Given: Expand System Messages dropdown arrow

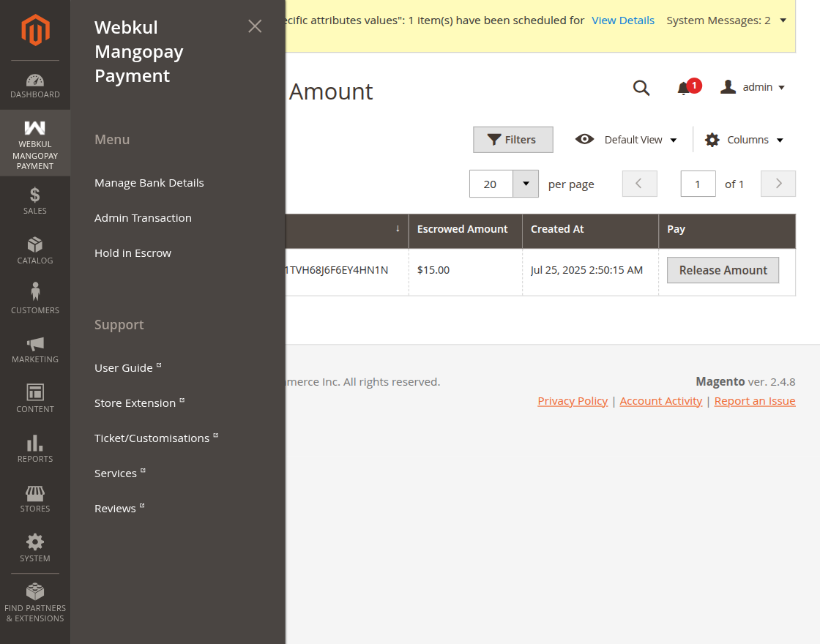Looking at the screenshot, I should [x=783, y=20].
